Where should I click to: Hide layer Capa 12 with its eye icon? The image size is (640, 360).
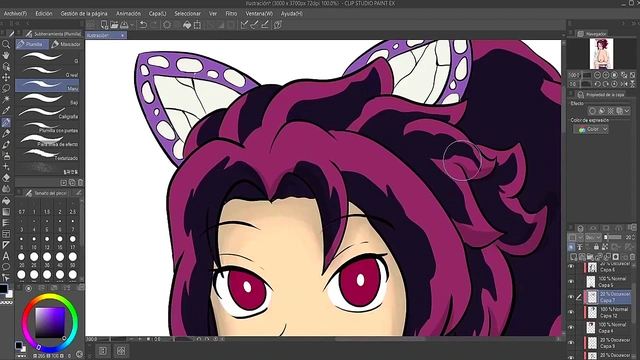[571, 312]
